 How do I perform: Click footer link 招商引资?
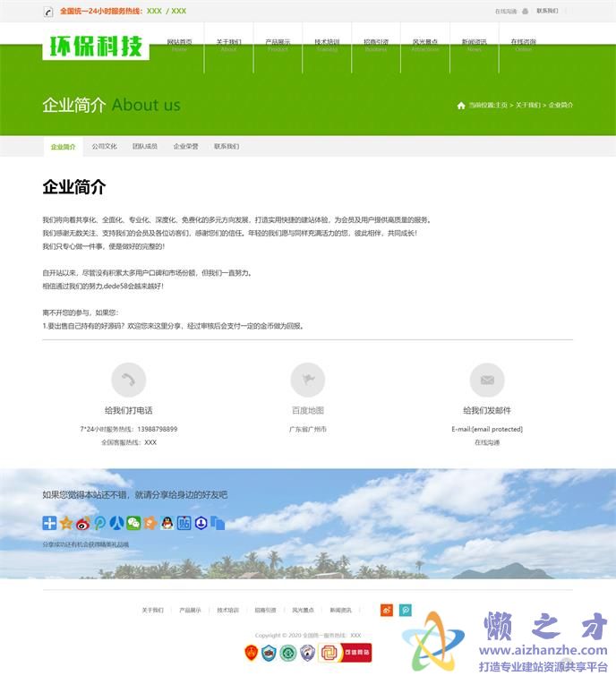pos(265,611)
